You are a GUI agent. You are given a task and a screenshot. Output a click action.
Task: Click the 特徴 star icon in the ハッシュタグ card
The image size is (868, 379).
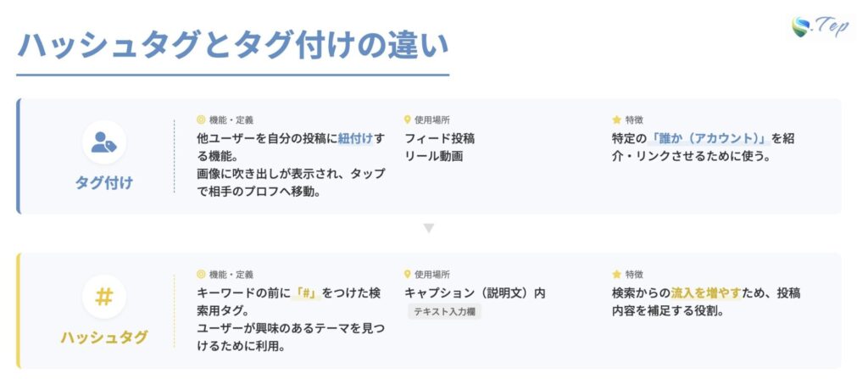(x=616, y=275)
